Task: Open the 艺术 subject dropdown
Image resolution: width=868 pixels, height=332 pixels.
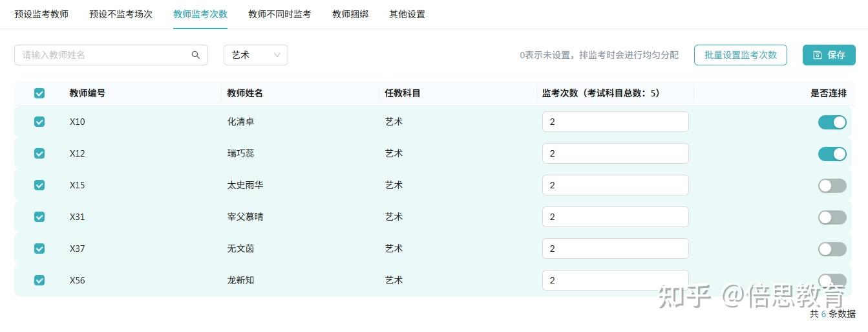Action: click(x=255, y=55)
